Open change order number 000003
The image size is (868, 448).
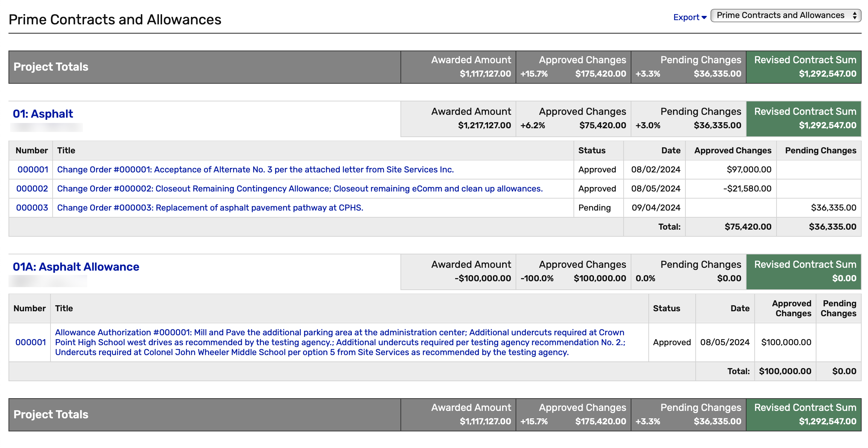(x=32, y=208)
